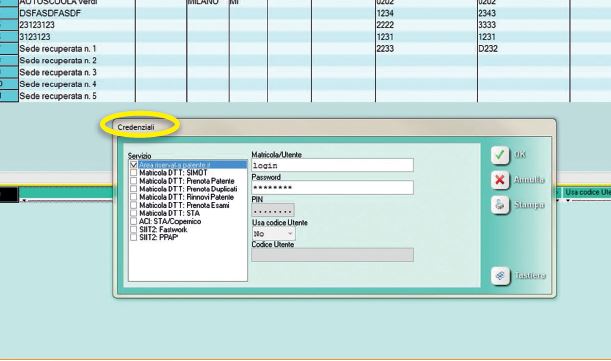Click the Password input field
This screenshot has width=611, height=361.
click(x=332, y=188)
